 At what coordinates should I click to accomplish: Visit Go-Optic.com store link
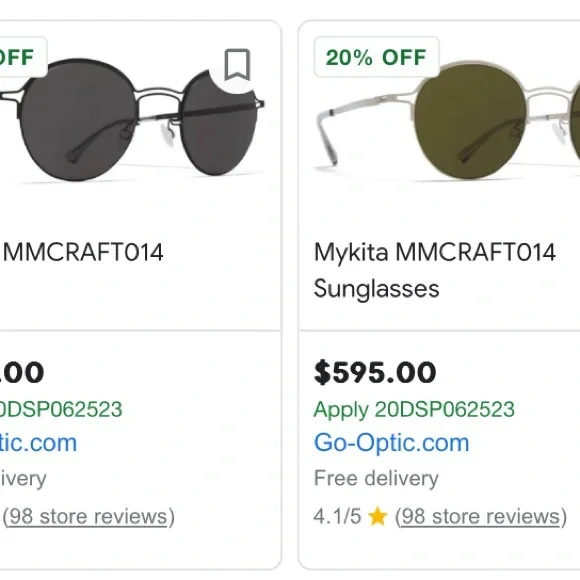tap(391, 443)
